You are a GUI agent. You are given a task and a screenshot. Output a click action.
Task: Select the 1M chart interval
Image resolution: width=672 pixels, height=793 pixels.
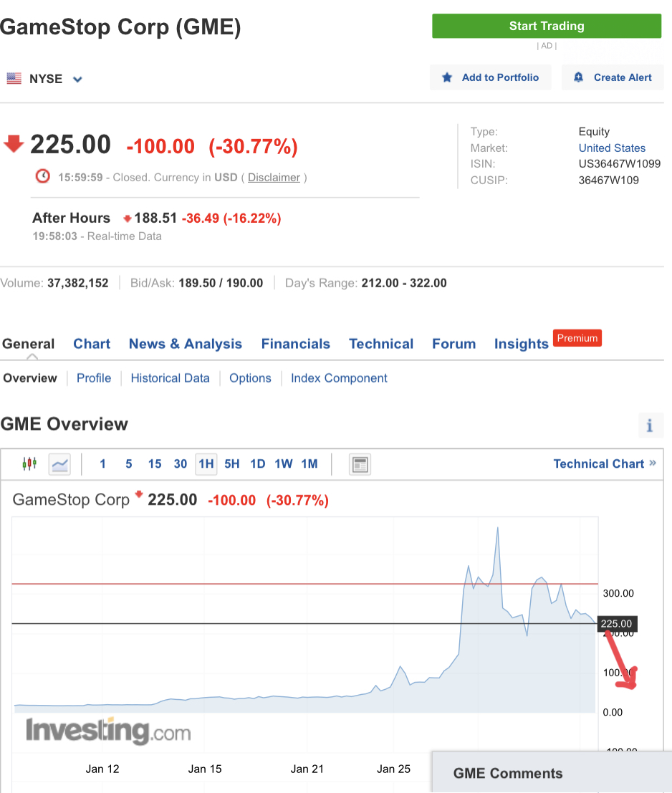pyautogui.click(x=309, y=463)
